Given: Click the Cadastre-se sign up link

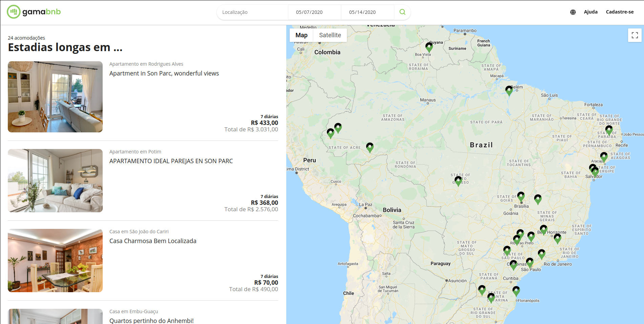Looking at the screenshot, I should point(620,12).
